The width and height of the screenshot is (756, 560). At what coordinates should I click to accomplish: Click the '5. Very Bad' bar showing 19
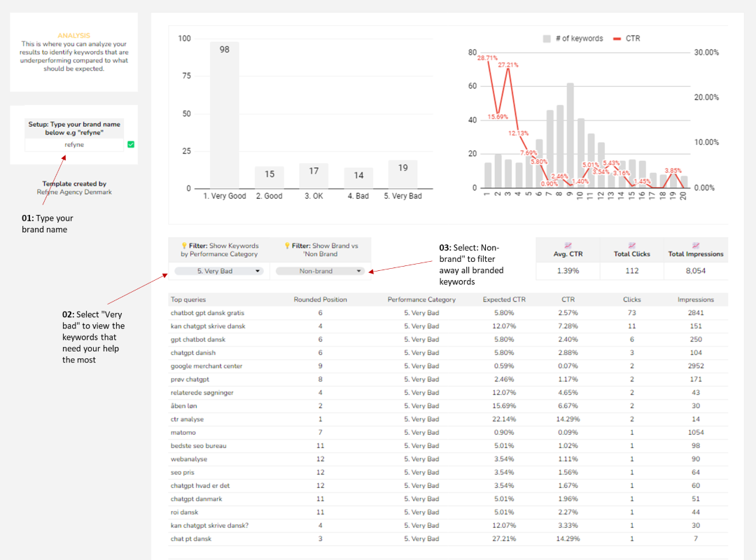[402, 174]
